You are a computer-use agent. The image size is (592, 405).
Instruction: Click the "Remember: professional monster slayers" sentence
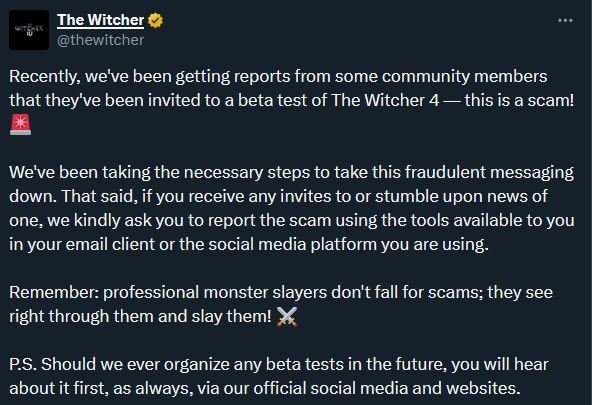(281, 304)
